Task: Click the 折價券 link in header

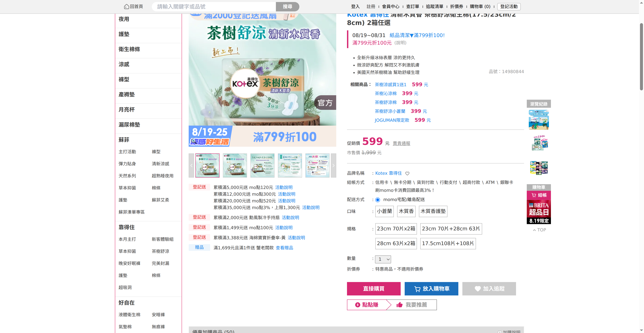Action: (x=457, y=7)
